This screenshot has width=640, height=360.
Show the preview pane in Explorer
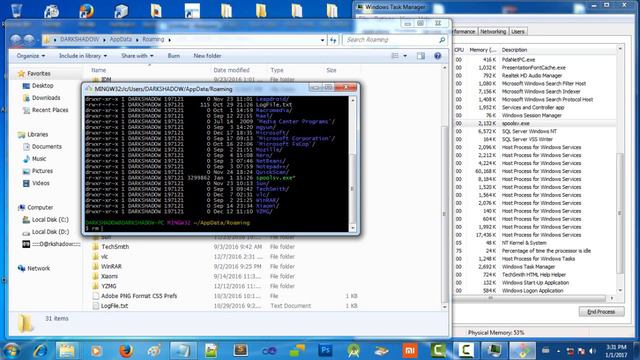(421, 56)
